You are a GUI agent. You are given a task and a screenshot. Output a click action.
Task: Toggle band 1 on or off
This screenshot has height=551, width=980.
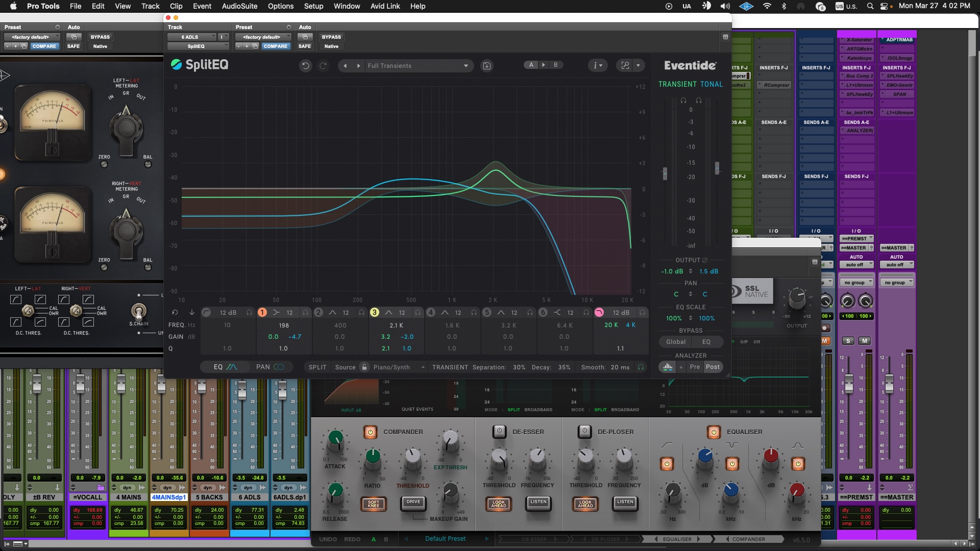click(x=262, y=312)
